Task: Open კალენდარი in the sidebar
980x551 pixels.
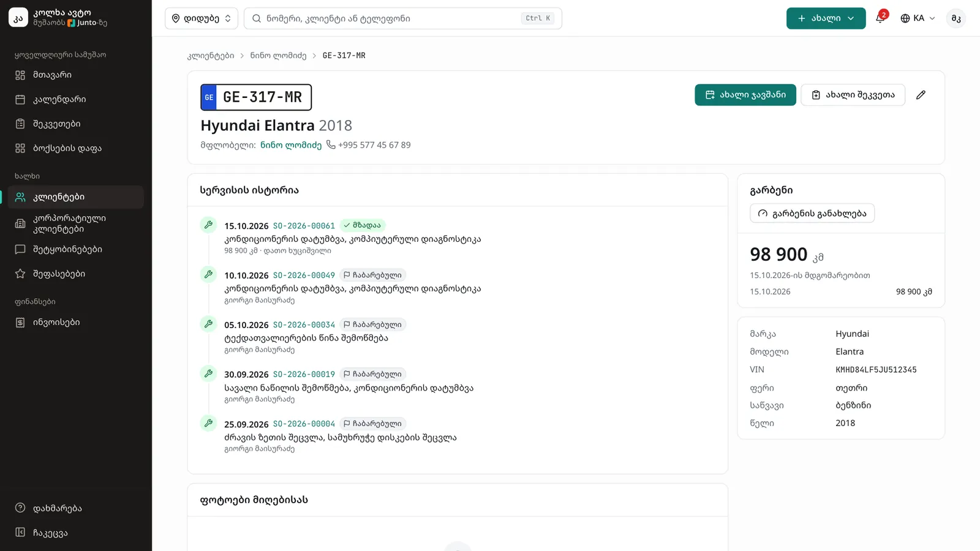Action: pyautogui.click(x=76, y=99)
